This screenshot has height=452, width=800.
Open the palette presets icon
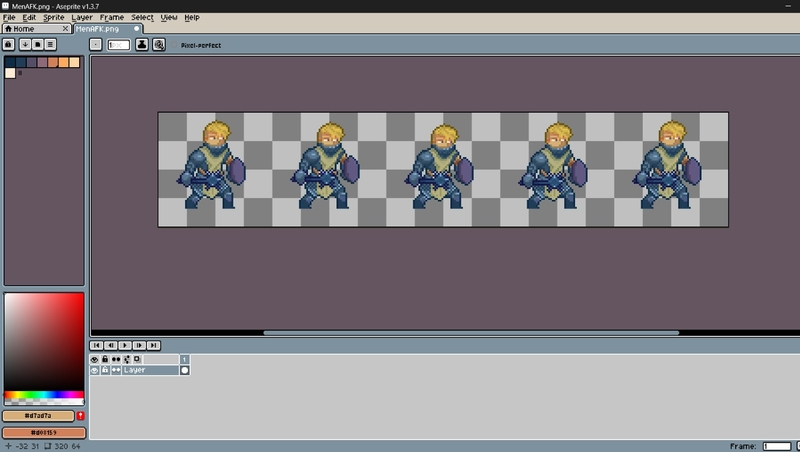[37, 45]
